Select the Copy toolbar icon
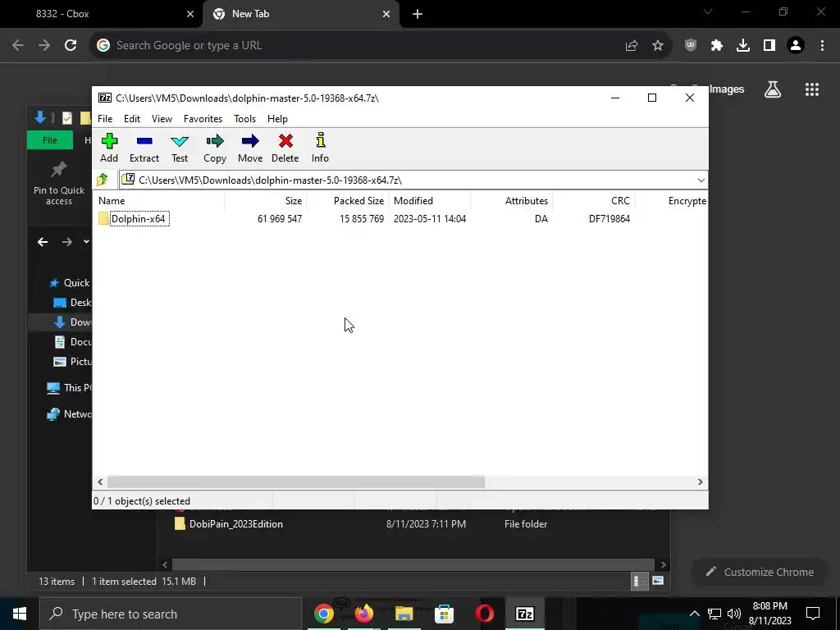840x630 pixels. [x=215, y=148]
